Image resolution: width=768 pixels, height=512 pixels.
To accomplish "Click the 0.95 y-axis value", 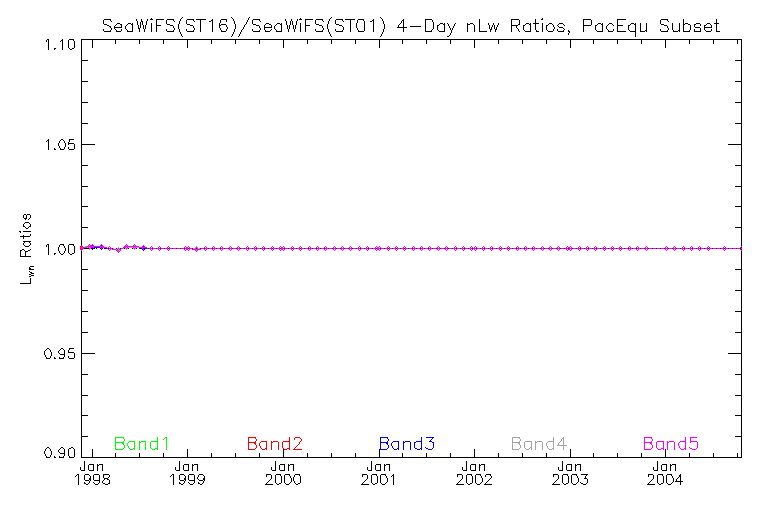I will (60, 353).
